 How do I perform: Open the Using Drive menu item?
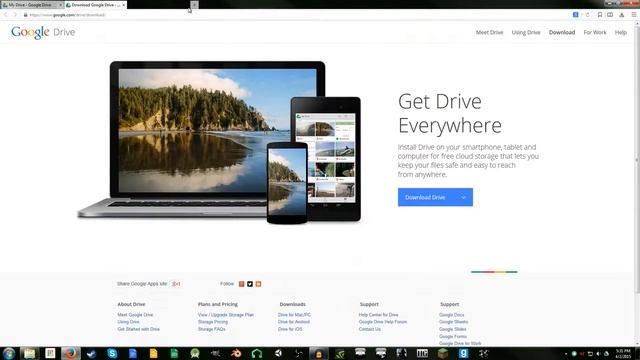[x=526, y=32]
